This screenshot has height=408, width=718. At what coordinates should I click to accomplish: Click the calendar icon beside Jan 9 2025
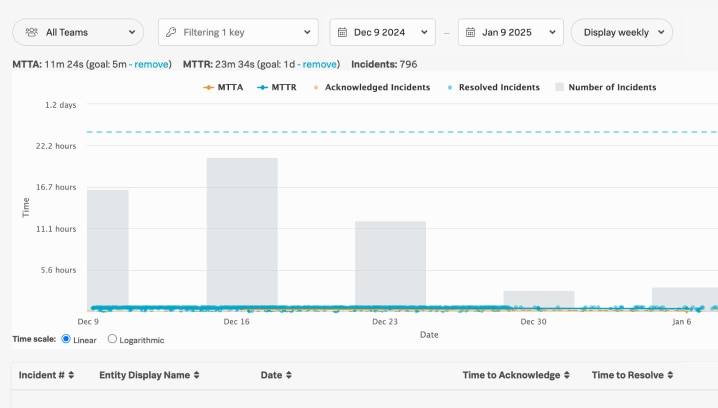click(x=470, y=32)
